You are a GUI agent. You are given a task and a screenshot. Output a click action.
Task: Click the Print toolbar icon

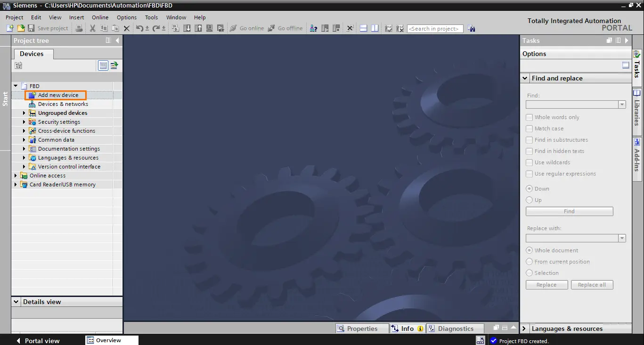click(x=79, y=28)
